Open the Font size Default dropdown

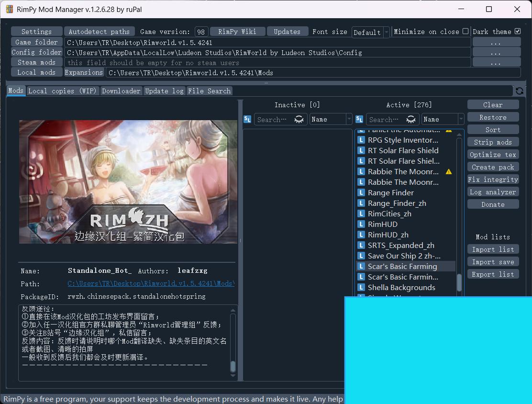tap(370, 32)
